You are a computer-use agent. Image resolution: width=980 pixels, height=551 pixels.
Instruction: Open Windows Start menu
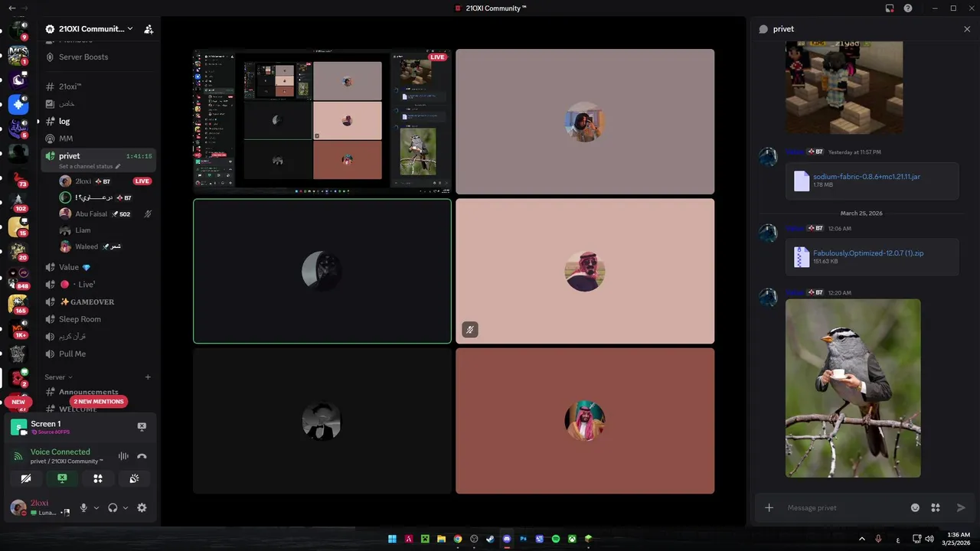[392, 539]
